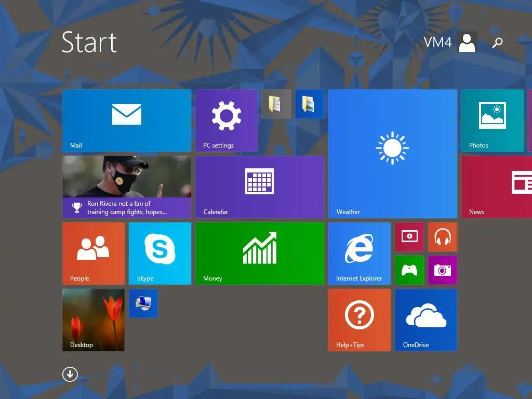Open the Desktop tile
The width and height of the screenshot is (532, 399).
[94, 320]
